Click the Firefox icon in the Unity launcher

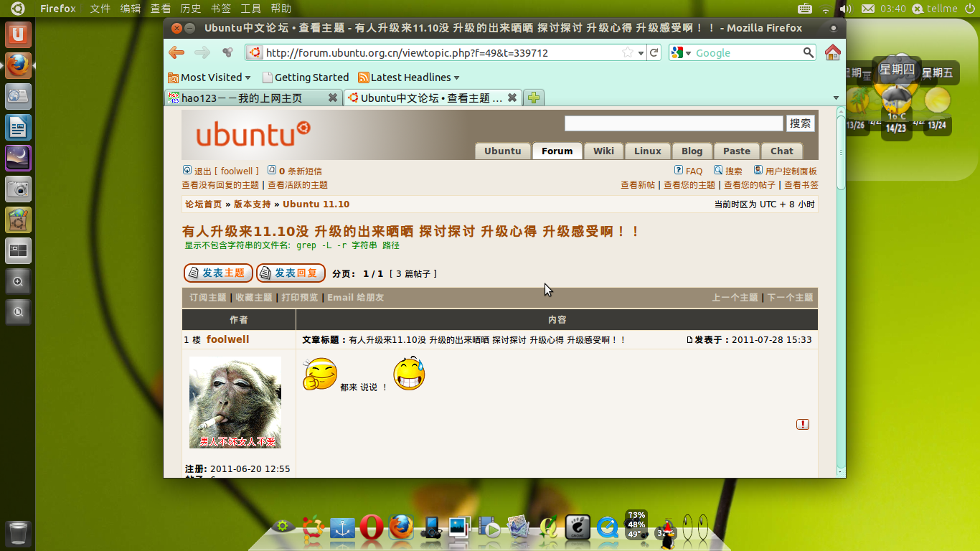(x=18, y=65)
